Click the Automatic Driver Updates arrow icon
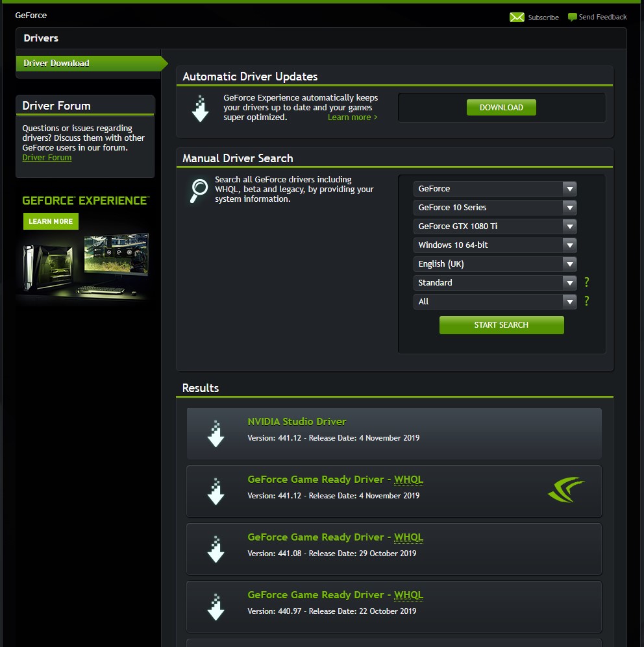 pos(200,108)
